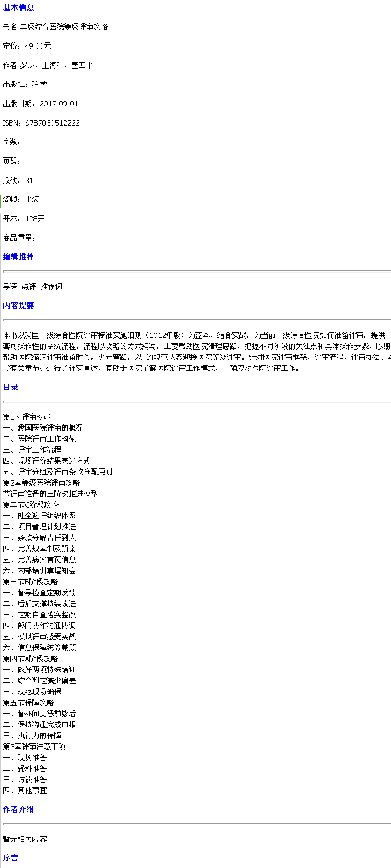The image size is (391, 868).
Task: Click 一、现场准备
Action: [x=25, y=758]
